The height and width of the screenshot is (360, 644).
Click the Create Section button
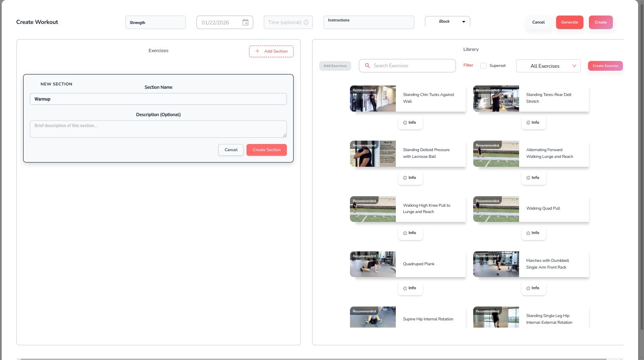pyautogui.click(x=267, y=150)
